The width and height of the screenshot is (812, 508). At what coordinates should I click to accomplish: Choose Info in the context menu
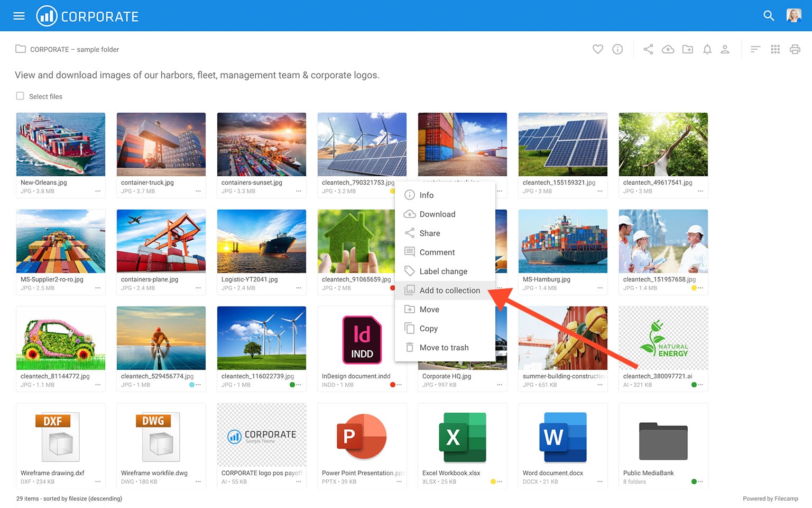tap(445, 195)
